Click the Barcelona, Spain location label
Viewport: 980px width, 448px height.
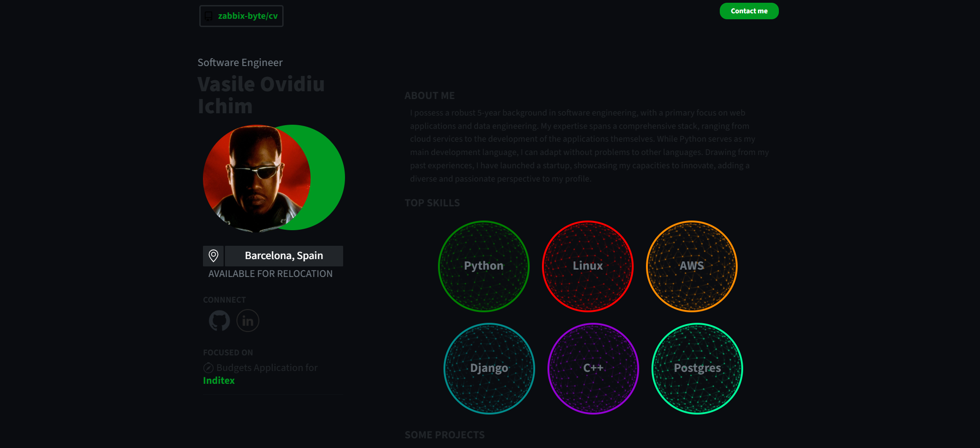(283, 255)
